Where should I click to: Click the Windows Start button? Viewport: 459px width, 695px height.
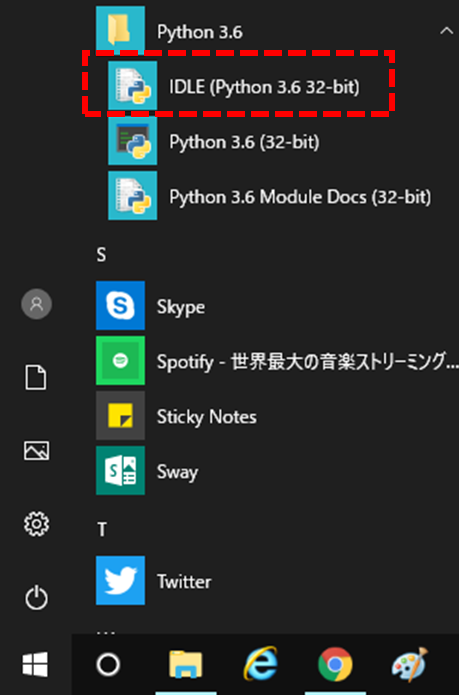[35, 664]
